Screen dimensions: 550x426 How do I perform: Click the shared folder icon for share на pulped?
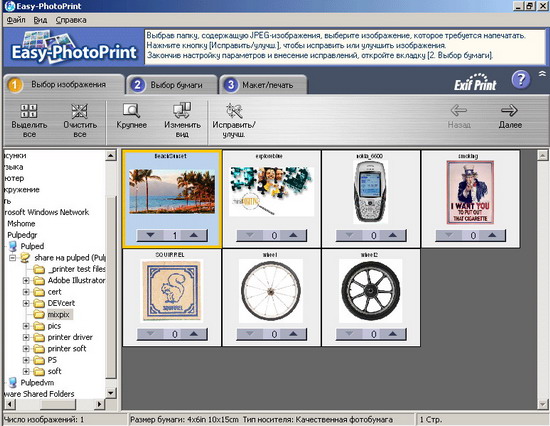(x=25, y=258)
